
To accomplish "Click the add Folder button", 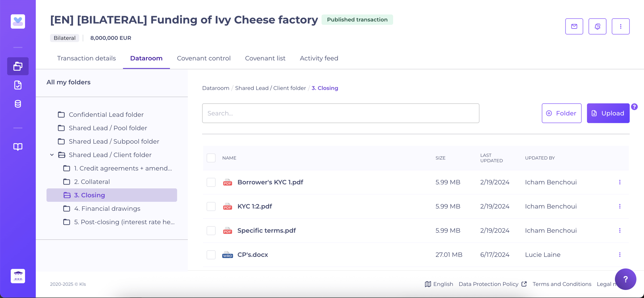I will [x=562, y=113].
